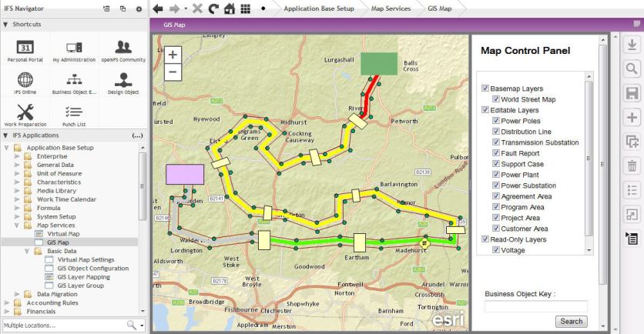Collapse the Application Base Setup folder
Screen dimensions: 644x334
pos(7,147)
